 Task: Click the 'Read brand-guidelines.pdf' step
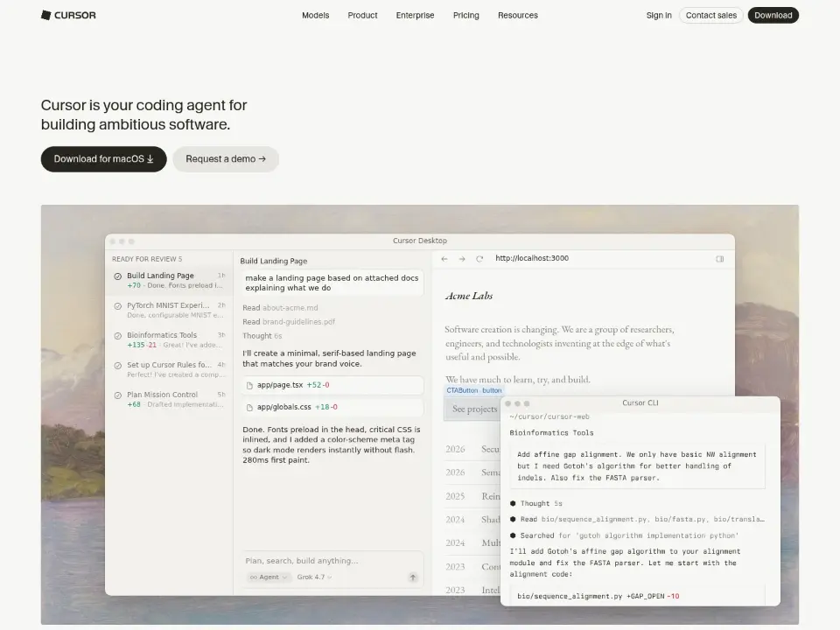289,322
